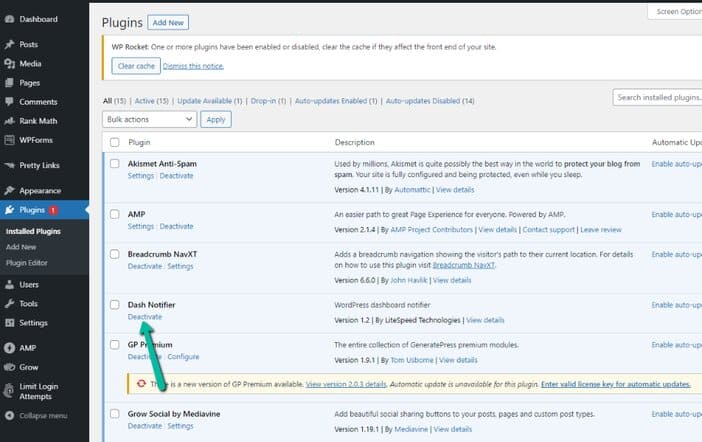Filter by Auto-updates Disabled (14)

pos(430,101)
